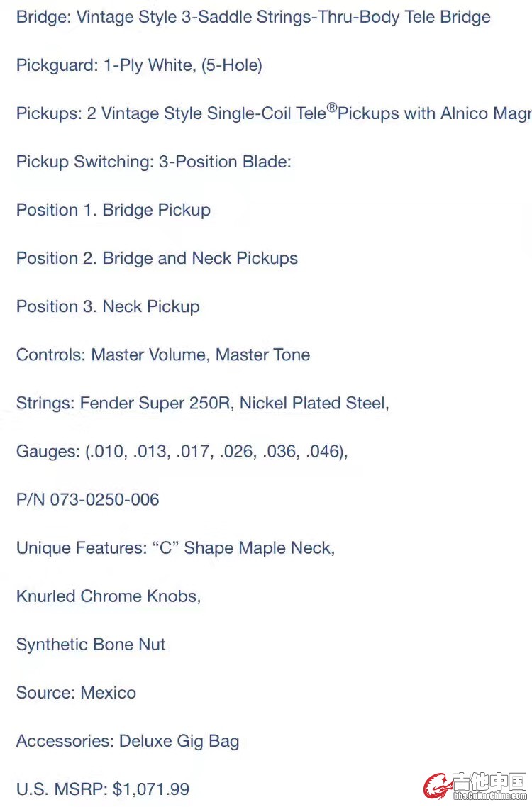Click the Strings Fender Super 250R line
The height and width of the screenshot is (807, 532).
click(203, 403)
